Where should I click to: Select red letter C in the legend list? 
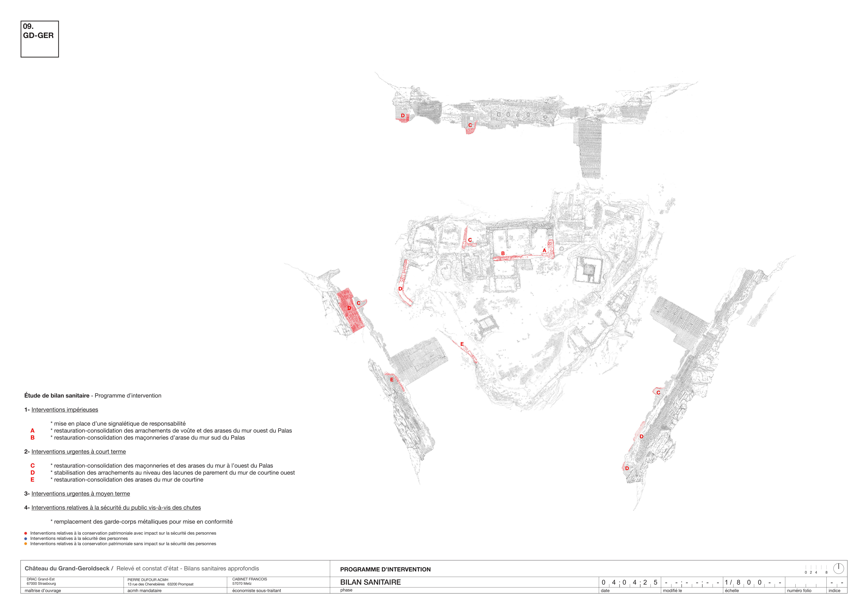[33, 466]
